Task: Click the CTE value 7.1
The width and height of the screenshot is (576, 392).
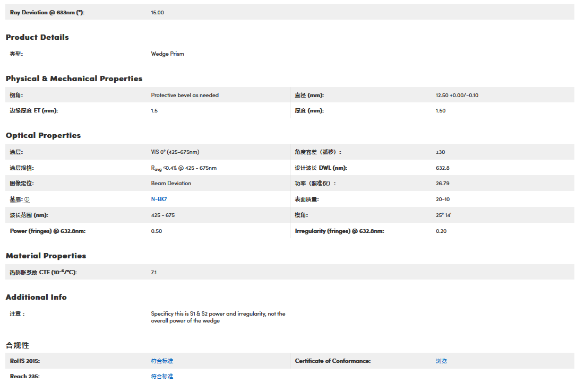Action: (153, 273)
